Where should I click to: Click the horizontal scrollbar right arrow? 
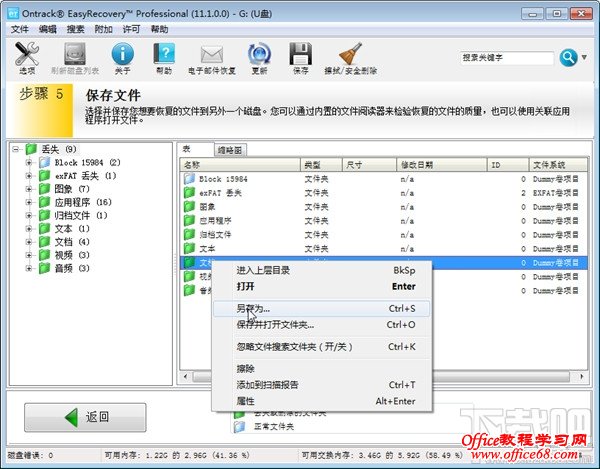(x=582, y=376)
